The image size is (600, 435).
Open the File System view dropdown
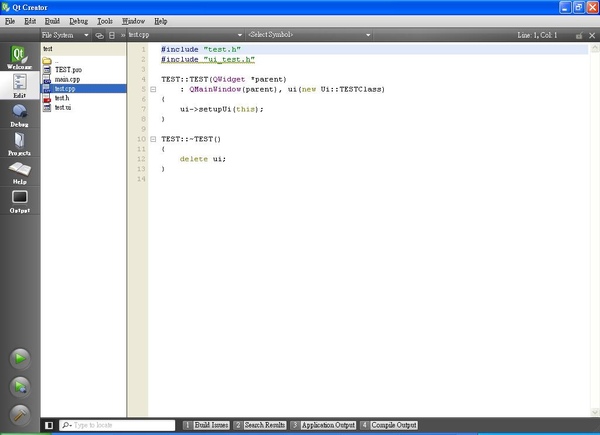tap(65, 35)
